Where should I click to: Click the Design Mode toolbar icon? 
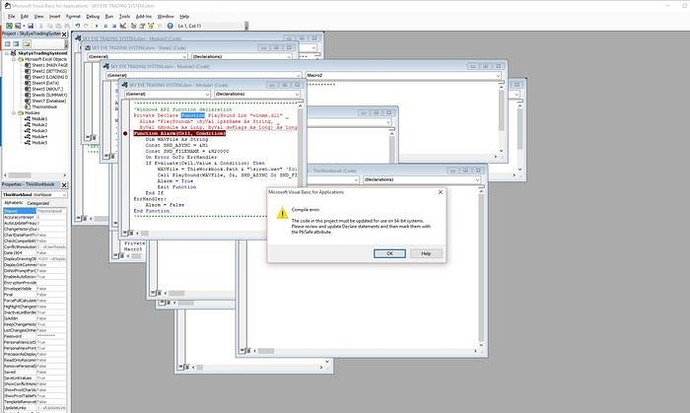pyautogui.click(x=123, y=26)
